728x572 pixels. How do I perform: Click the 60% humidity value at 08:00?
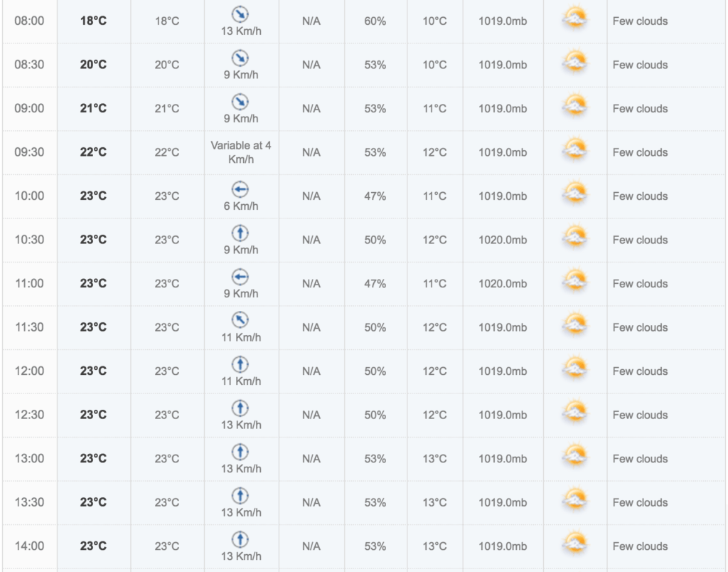pyautogui.click(x=375, y=21)
